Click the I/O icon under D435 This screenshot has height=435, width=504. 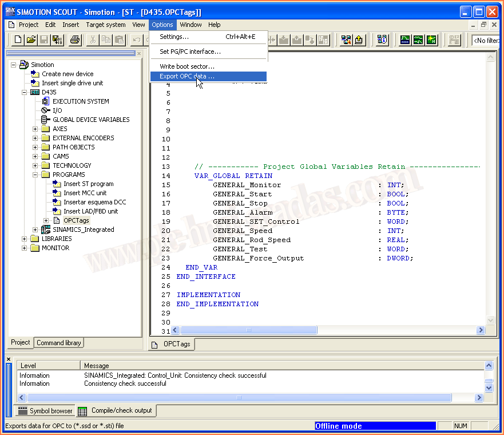click(46, 110)
